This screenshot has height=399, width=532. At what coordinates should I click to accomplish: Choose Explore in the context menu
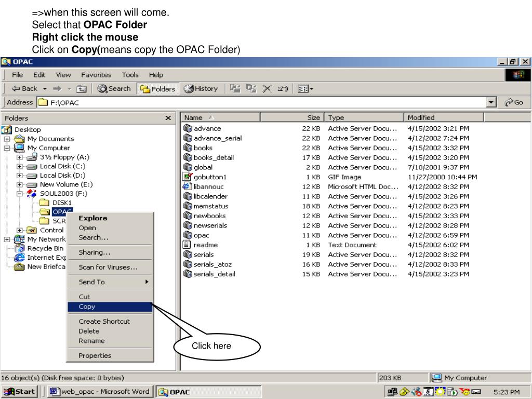tap(110, 218)
